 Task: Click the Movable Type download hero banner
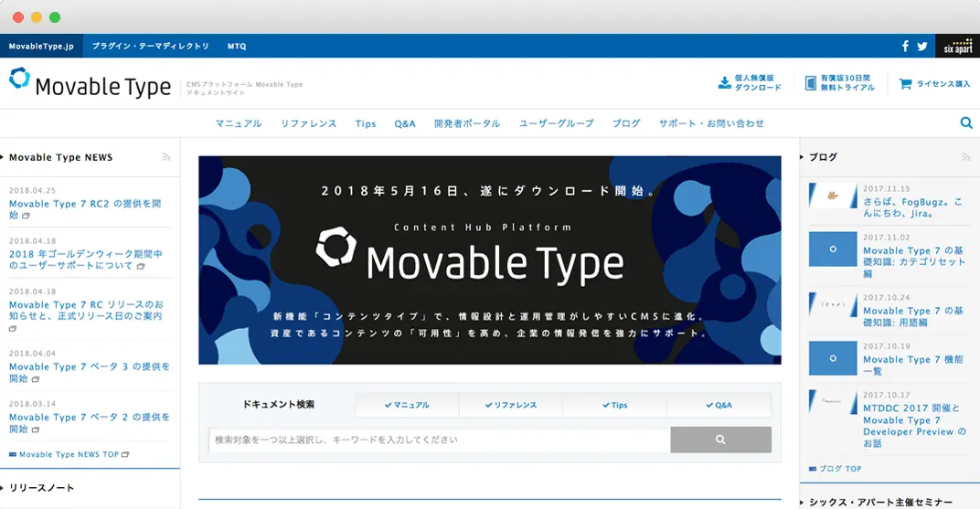[x=490, y=260]
